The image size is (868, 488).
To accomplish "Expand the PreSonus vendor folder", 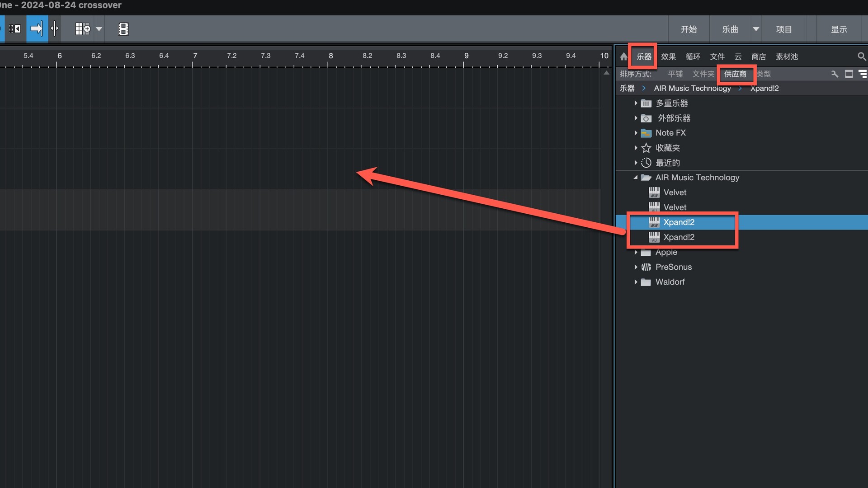I will click(636, 267).
